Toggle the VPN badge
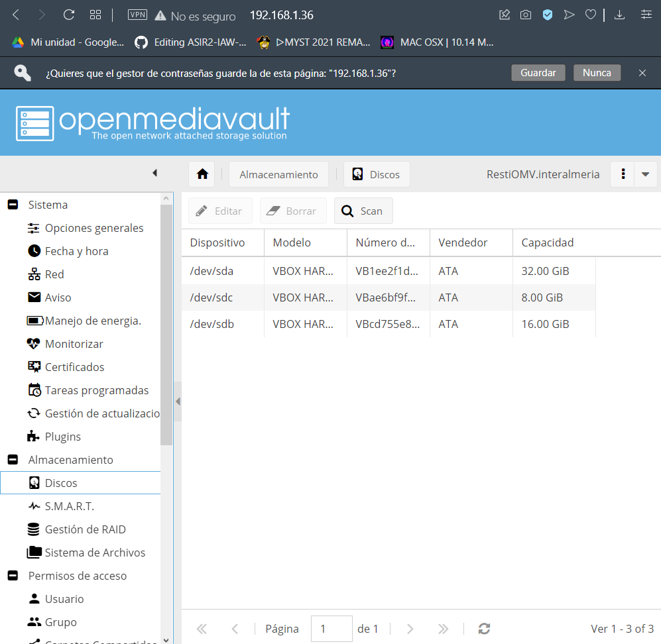Image resolution: width=661 pixels, height=644 pixels. coord(137,15)
